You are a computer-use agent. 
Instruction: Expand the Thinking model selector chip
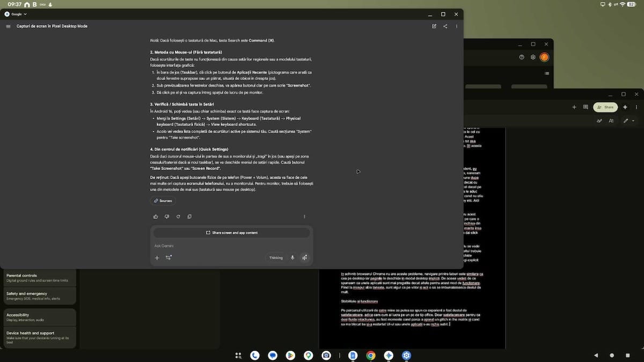275,257
